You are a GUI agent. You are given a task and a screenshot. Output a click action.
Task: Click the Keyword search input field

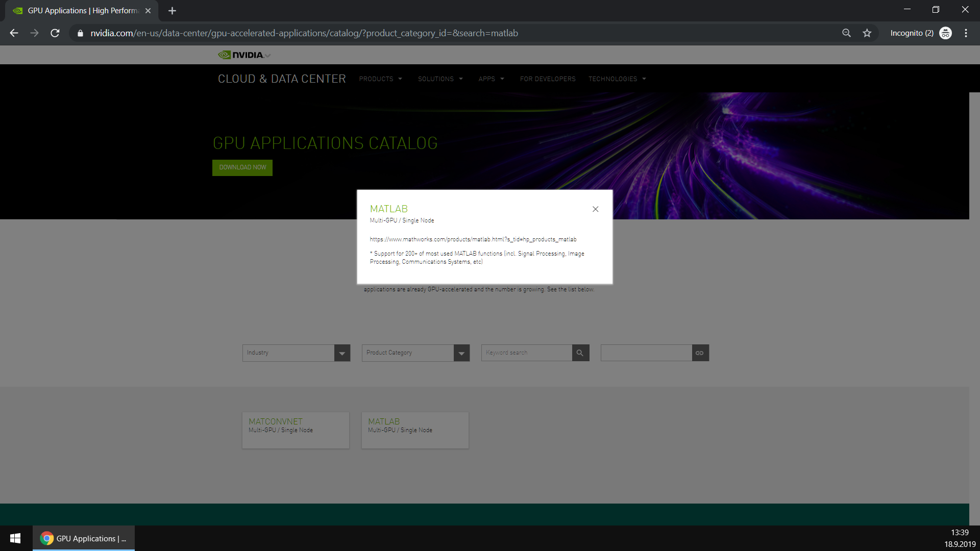pos(526,353)
